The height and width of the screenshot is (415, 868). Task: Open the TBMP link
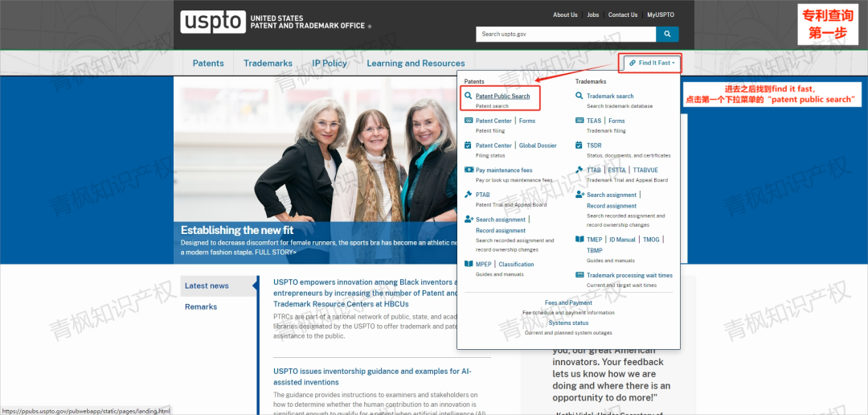coord(595,250)
